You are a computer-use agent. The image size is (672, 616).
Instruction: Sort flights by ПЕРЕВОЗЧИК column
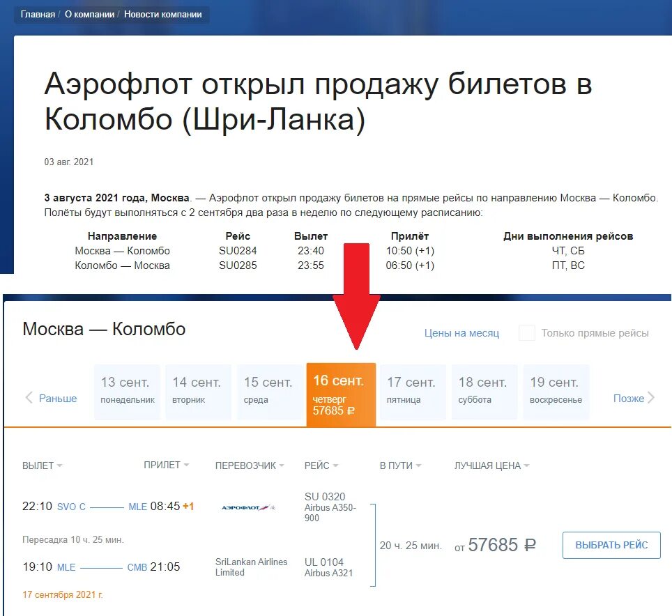tap(250, 465)
